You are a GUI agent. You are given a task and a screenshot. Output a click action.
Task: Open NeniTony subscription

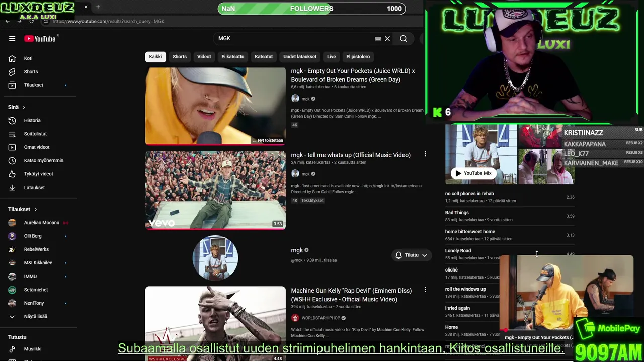click(x=34, y=303)
